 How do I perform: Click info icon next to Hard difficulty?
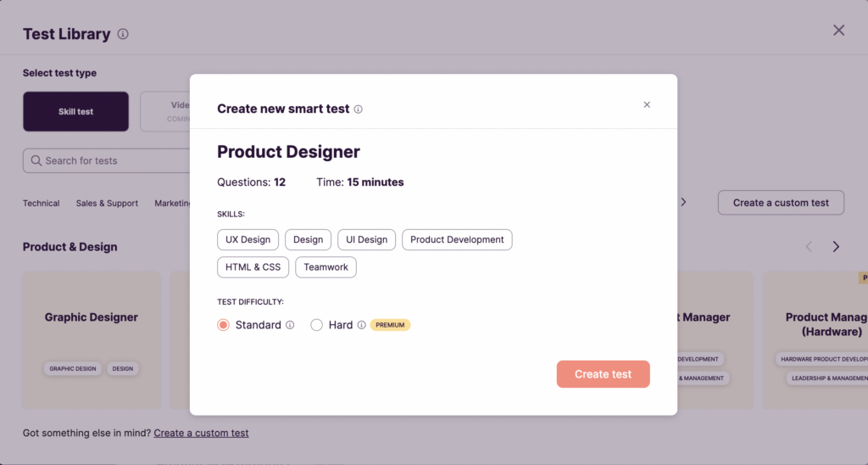point(362,325)
